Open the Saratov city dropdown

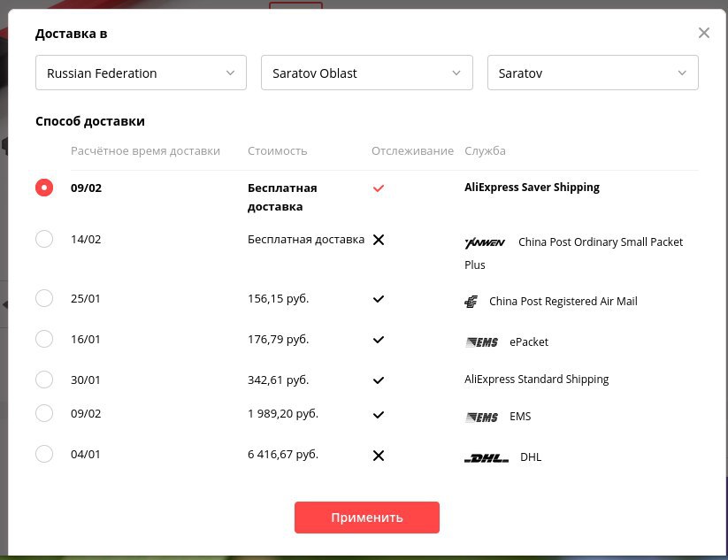point(593,73)
